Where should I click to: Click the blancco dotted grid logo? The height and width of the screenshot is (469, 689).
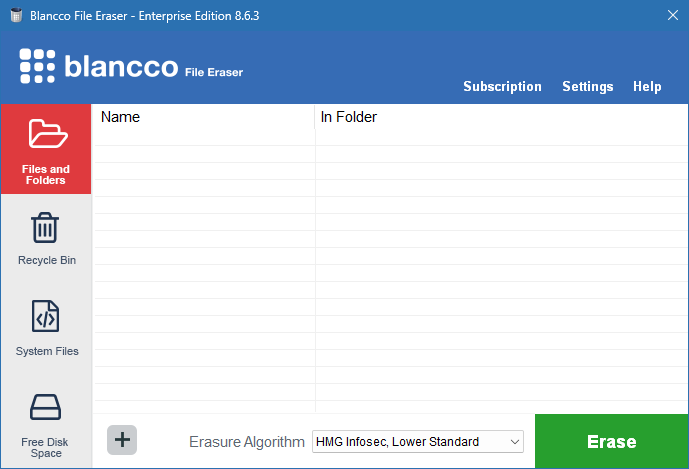(37, 66)
